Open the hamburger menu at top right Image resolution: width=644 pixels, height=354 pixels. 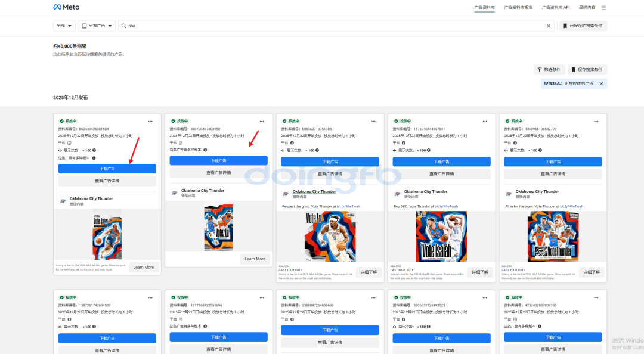coord(603,8)
